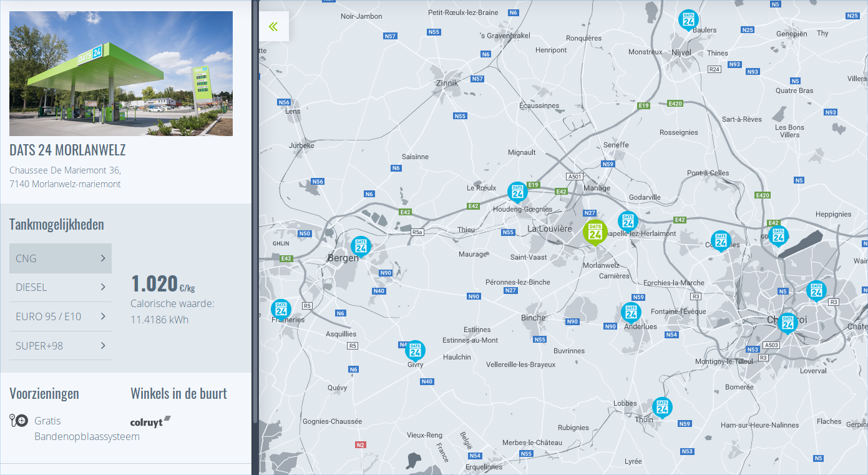Open the DATS 24 marker at Houdeng-Goegnies
This screenshot has width=868, height=475.
click(517, 193)
